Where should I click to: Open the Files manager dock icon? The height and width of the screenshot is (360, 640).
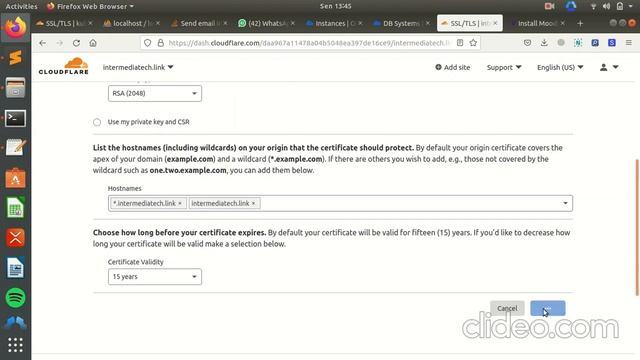[x=16, y=88]
